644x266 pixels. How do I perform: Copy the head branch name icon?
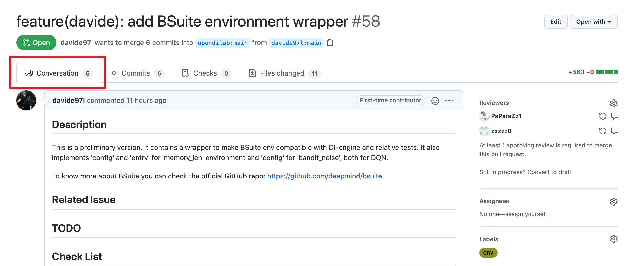click(x=330, y=43)
